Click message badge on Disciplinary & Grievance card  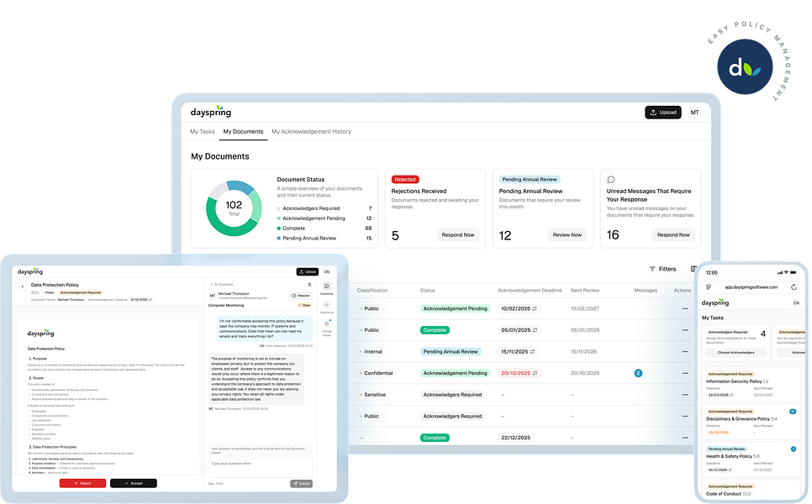793,412
